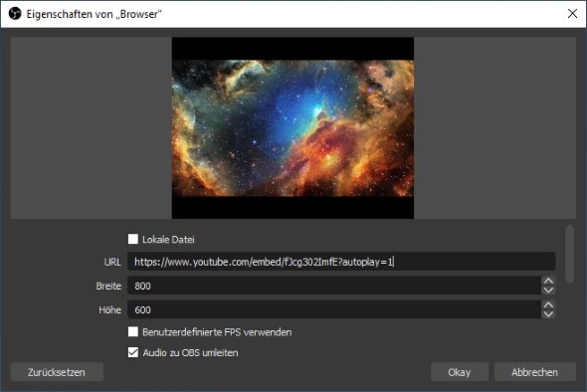Uncheck Audio zu OBS umleiten
The height and width of the screenshot is (392, 587).
pos(133,352)
